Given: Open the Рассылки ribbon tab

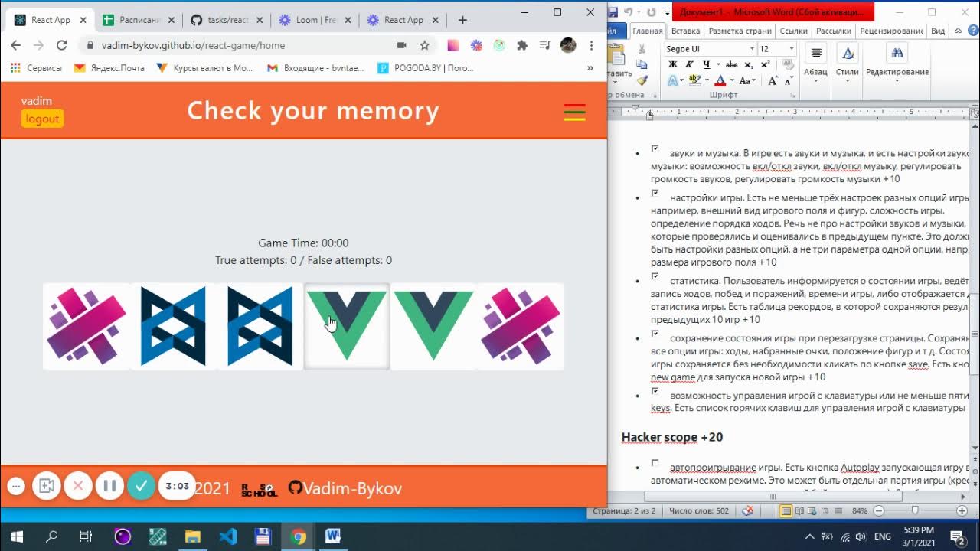Looking at the screenshot, I should (x=834, y=31).
